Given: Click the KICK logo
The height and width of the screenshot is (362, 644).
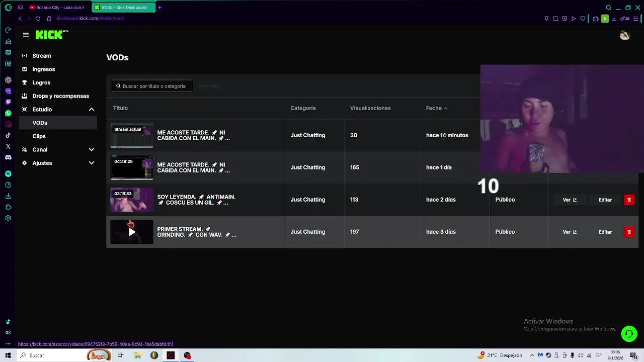Looking at the screenshot, I should tap(51, 35).
